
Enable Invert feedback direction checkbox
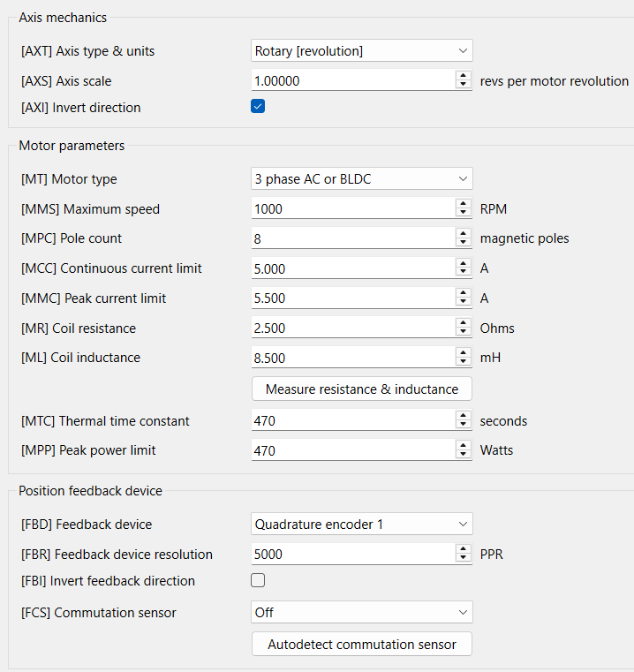pos(258,580)
